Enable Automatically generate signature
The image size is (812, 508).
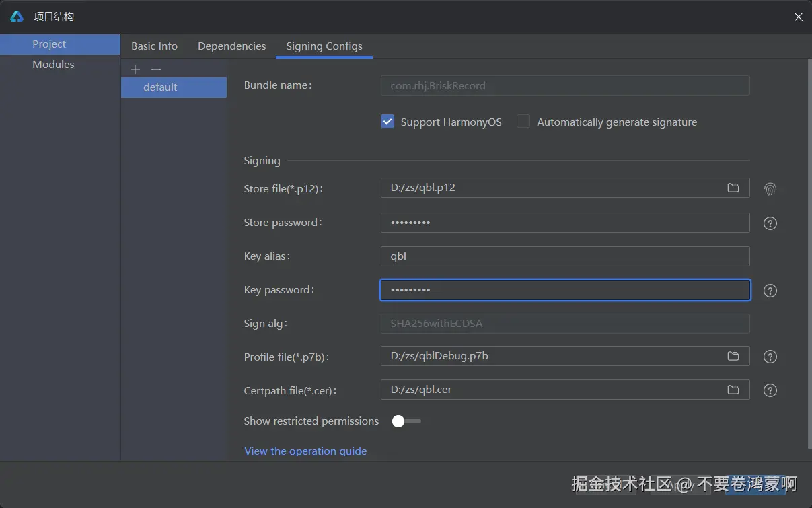pyautogui.click(x=523, y=122)
